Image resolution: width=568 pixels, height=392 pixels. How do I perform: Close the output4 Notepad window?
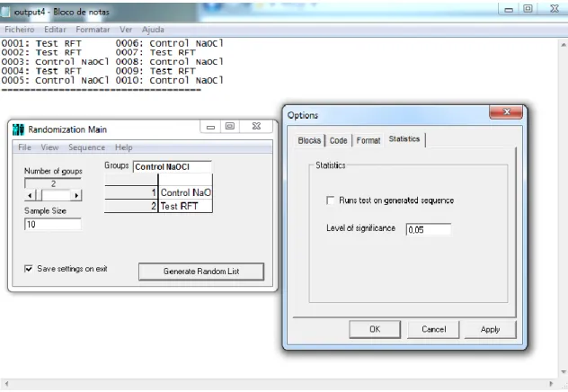pos(554,9)
